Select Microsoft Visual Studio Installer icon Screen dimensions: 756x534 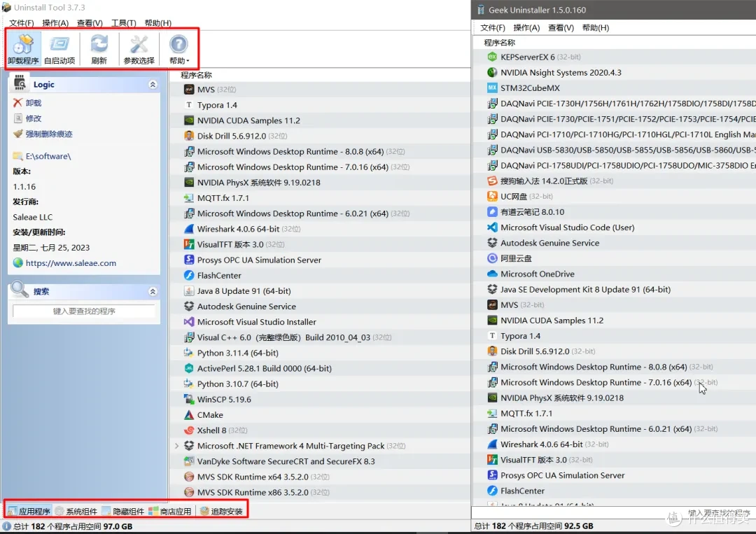coord(189,321)
